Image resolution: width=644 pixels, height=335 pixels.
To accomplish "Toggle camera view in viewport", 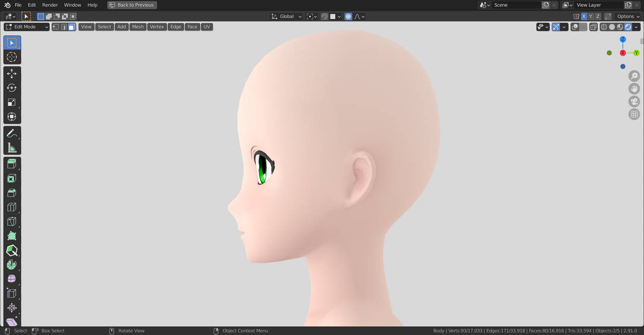I will pyautogui.click(x=634, y=101).
